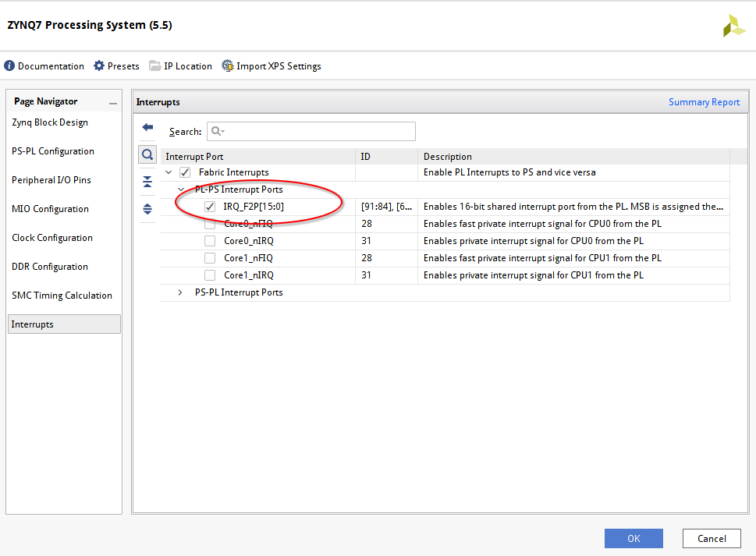Open the Presets menu label
756x556 pixels.
(x=123, y=66)
